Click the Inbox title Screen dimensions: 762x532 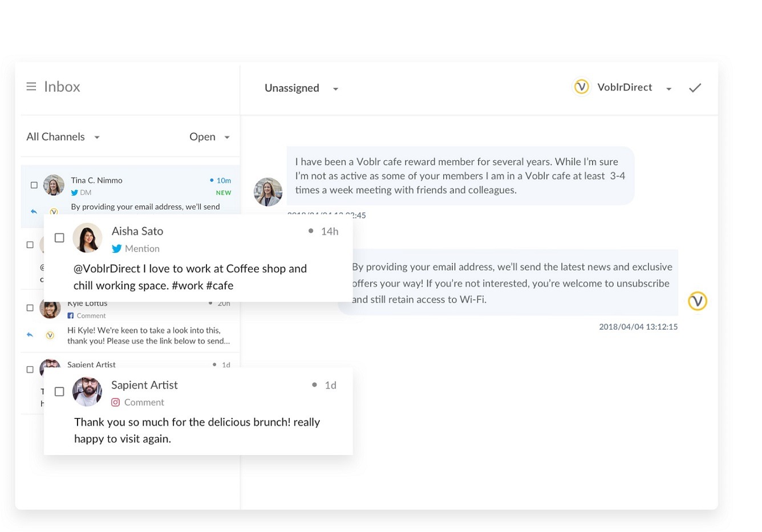pyautogui.click(x=62, y=87)
